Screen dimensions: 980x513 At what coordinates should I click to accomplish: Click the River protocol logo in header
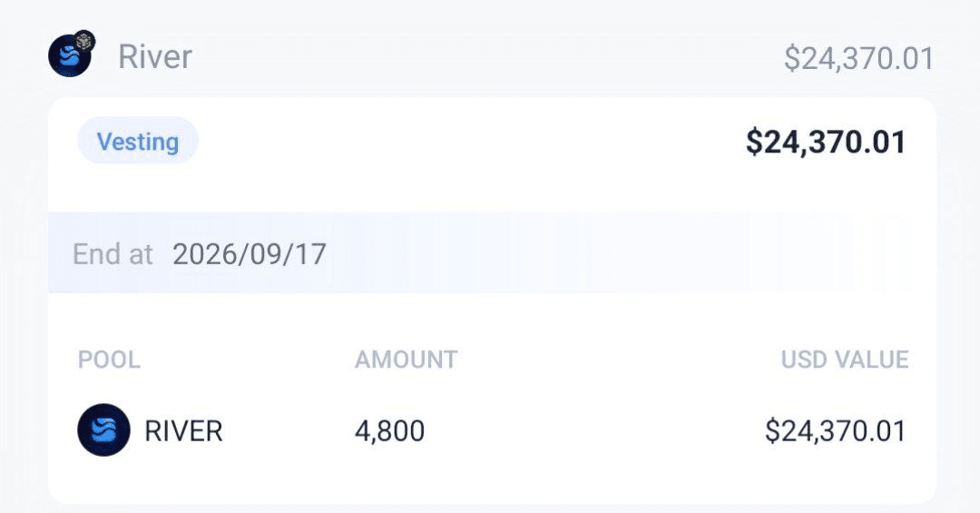[69, 56]
